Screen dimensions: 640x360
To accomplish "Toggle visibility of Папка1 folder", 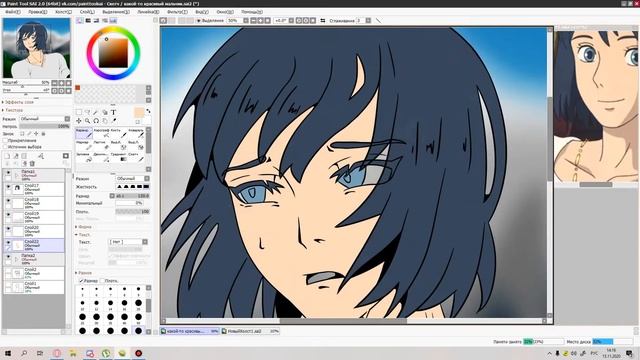I will 8,173.
